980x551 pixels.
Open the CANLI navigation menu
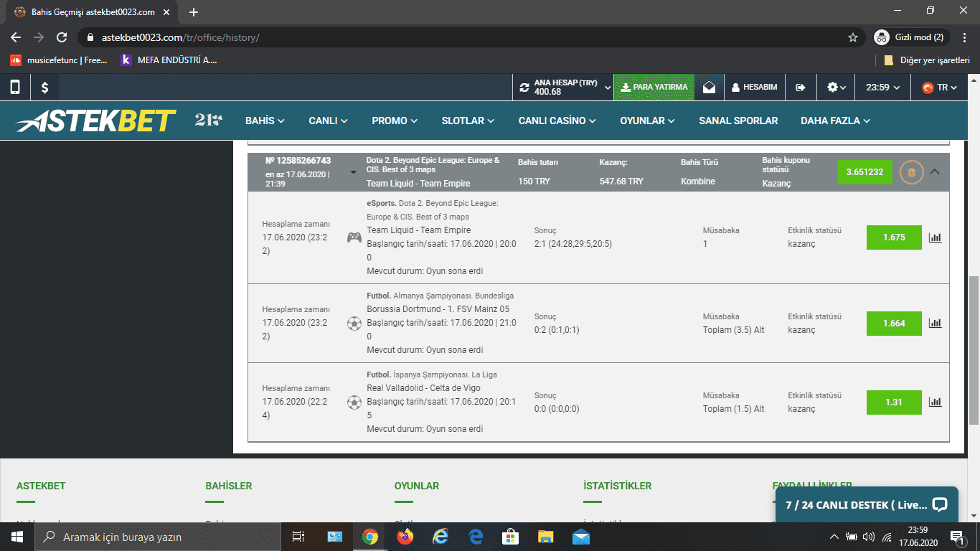click(329, 121)
